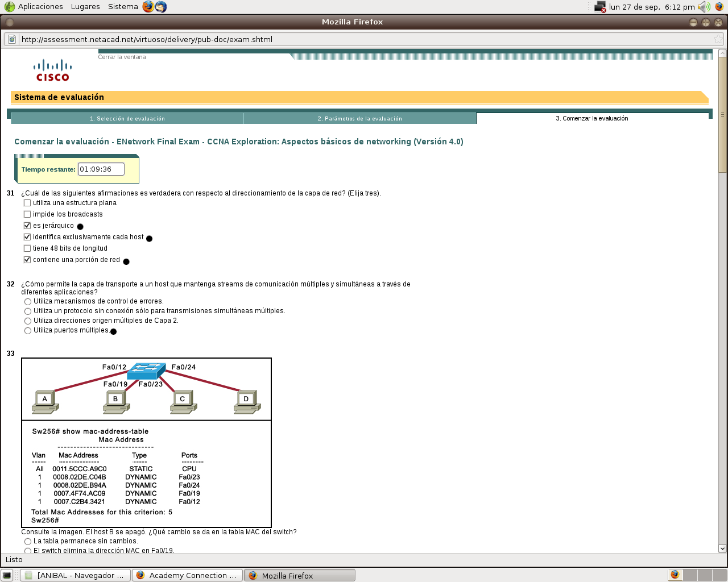Open the volume control speaker icon
728x582 pixels.
[704, 7]
